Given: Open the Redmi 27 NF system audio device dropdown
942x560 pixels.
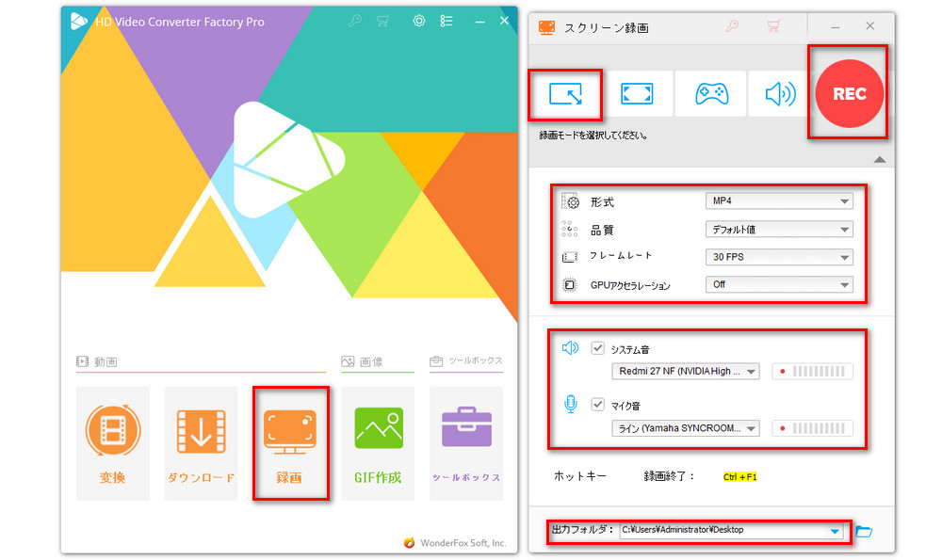Looking at the screenshot, I should tap(686, 372).
